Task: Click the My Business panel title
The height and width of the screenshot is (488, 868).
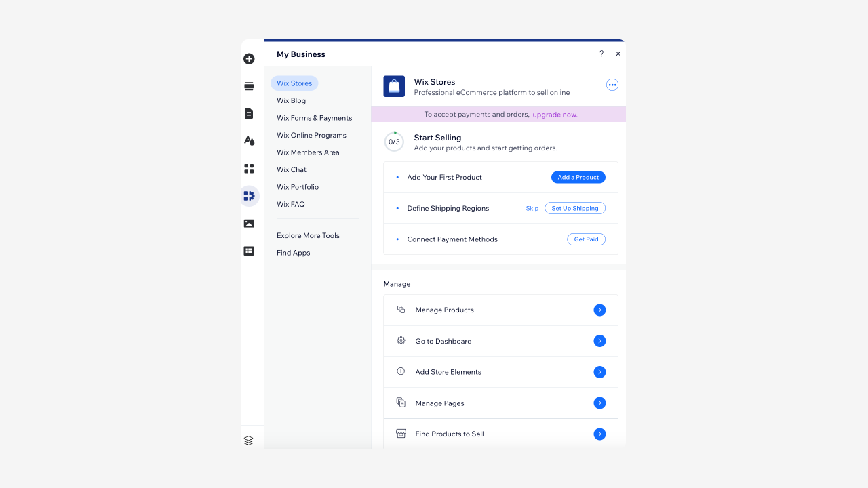Action: (x=301, y=54)
